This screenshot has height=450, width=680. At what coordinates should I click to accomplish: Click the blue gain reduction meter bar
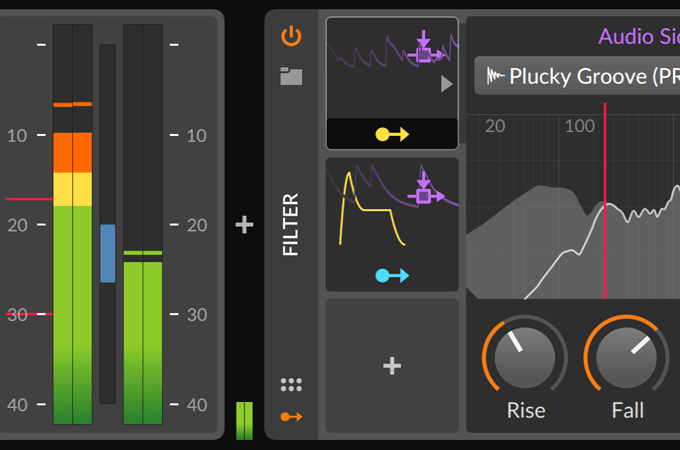click(x=108, y=253)
